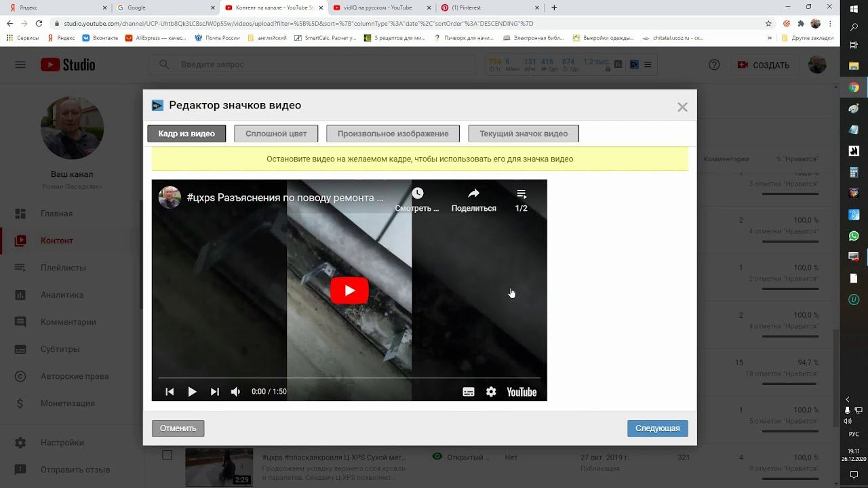Screen dimensions: 868x488
Task: Click the "СОЗДАТЬ" button
Action: [764, 65]
